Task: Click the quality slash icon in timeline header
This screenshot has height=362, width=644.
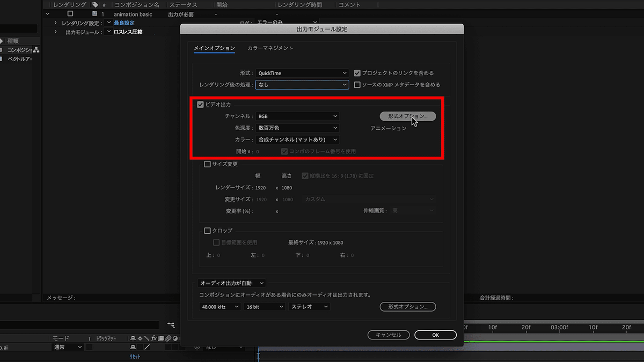Action: [146, 338]
